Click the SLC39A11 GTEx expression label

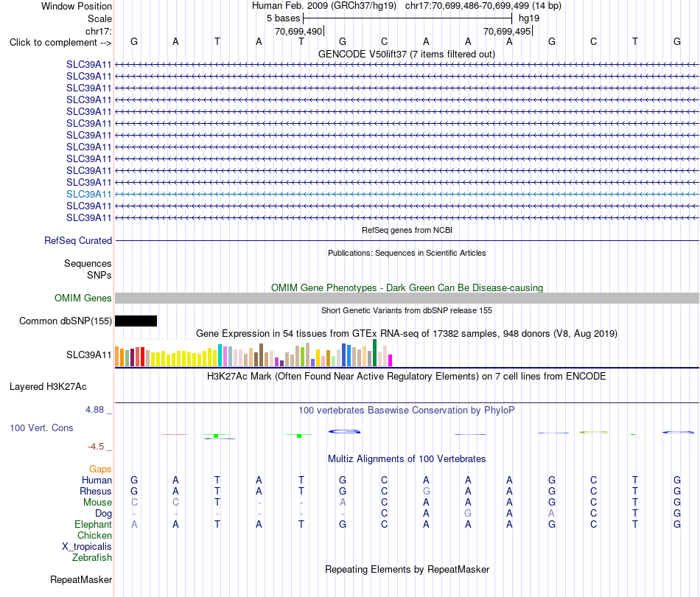[x=88, y=355]
